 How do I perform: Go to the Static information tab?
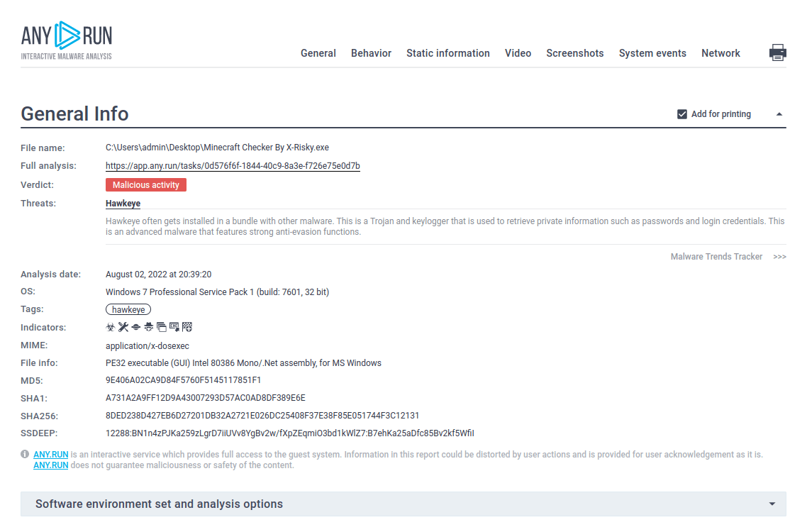[447, 53]
